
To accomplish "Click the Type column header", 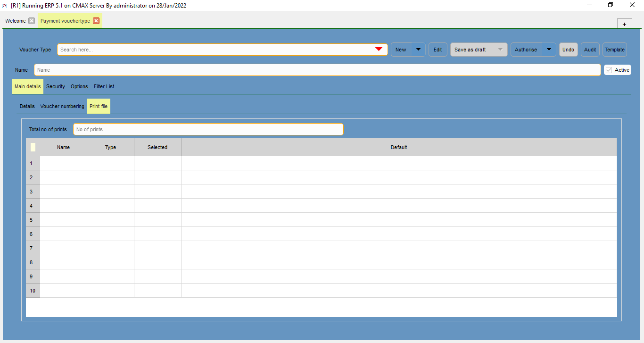I will coord(111,147).
